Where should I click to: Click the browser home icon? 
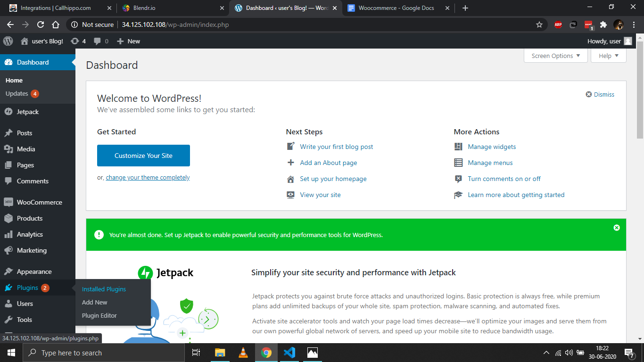[x=56, y=25]
